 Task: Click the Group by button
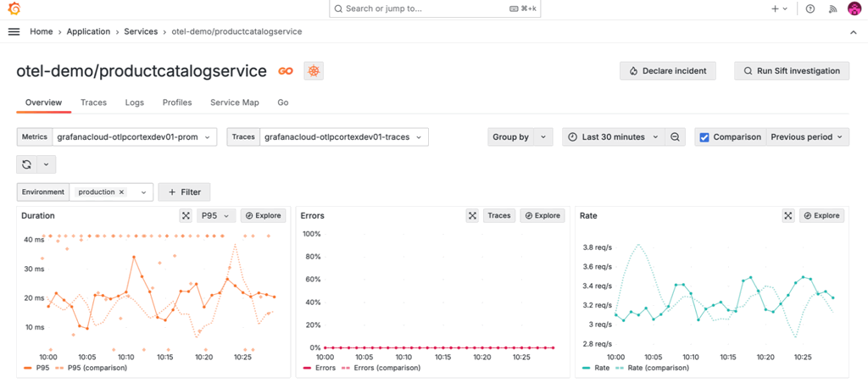pos(510,137)
